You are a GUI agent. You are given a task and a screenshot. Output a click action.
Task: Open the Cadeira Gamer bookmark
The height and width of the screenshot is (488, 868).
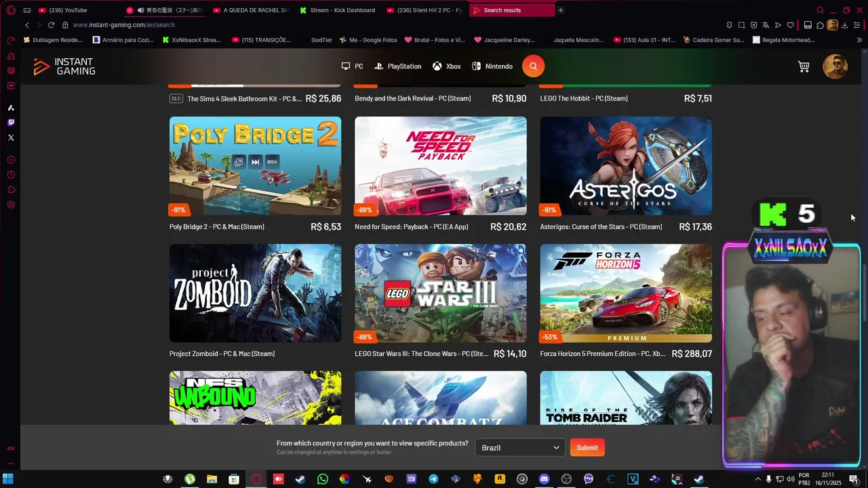713,40
